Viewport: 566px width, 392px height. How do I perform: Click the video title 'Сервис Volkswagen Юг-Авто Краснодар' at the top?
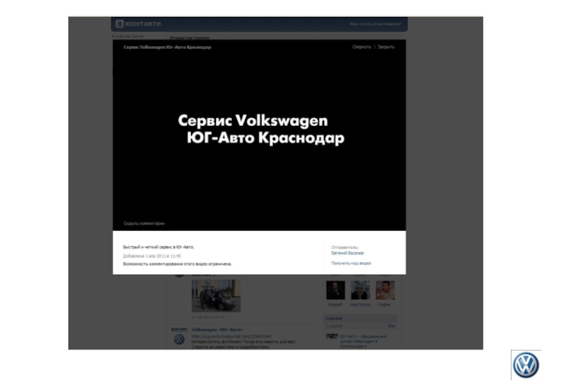(167, 47)
